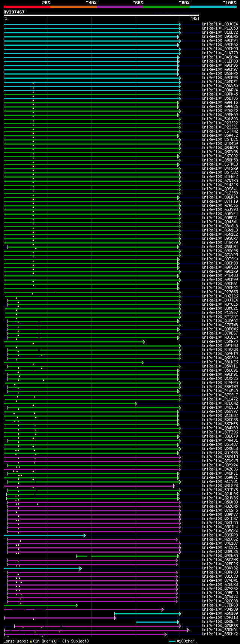Click the UniRef100_P14226 label

click(220, 185)
